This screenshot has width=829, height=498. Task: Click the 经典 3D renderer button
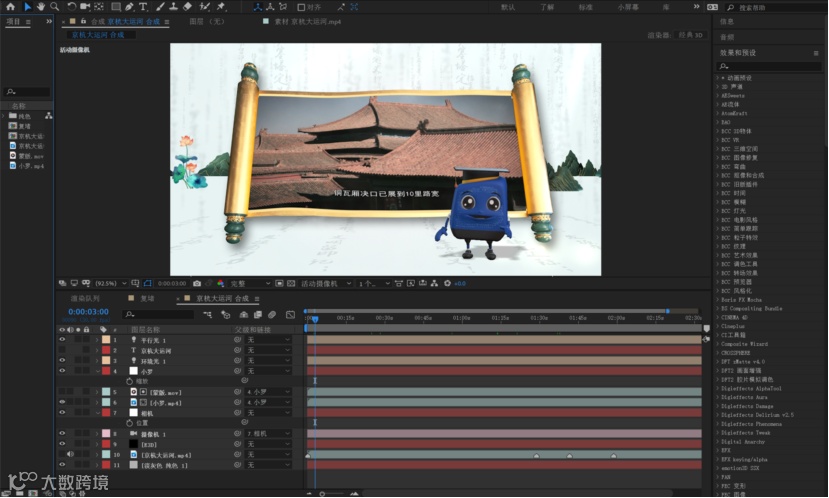pyautogui.click(x=691, y=35)
